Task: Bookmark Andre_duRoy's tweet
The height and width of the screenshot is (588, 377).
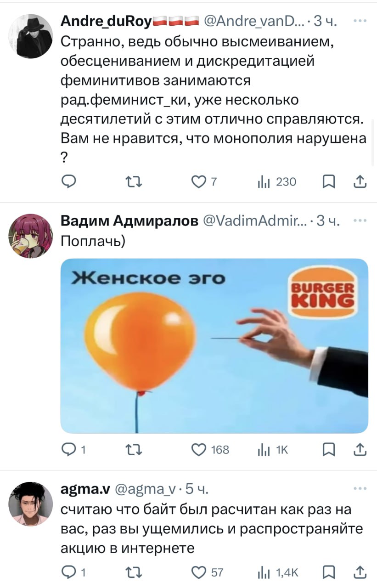Action: 328,183
